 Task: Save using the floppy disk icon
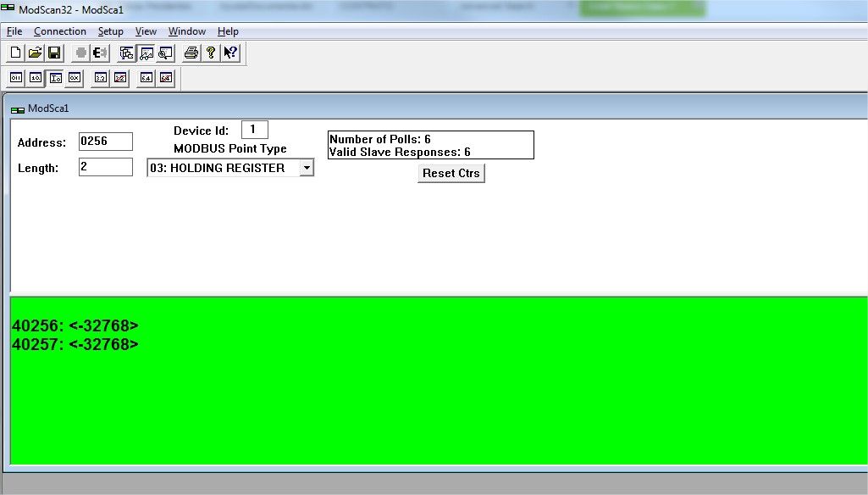tap(54, 53)
